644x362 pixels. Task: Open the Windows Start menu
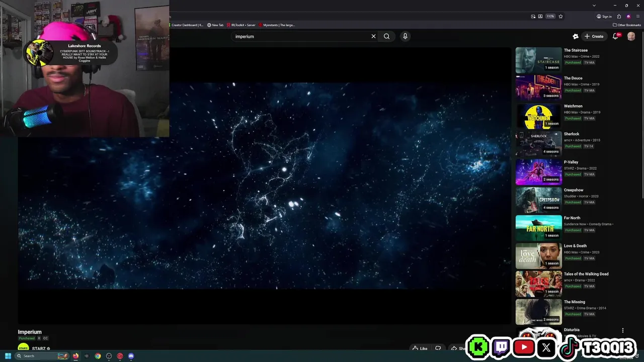click(8, 356)
